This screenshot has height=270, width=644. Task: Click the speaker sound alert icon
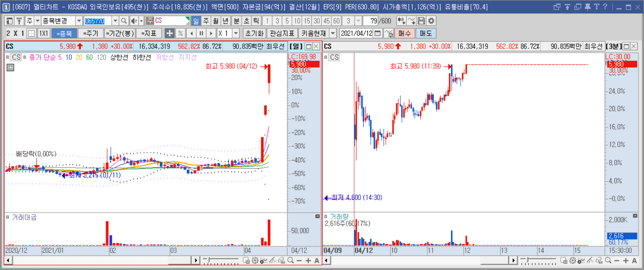(x=134, y=21)
